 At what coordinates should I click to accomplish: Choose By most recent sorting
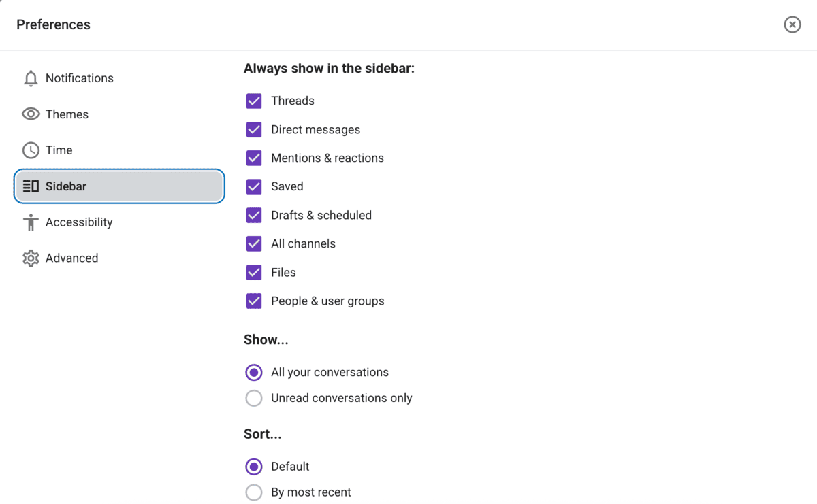(x=253, y=492)
